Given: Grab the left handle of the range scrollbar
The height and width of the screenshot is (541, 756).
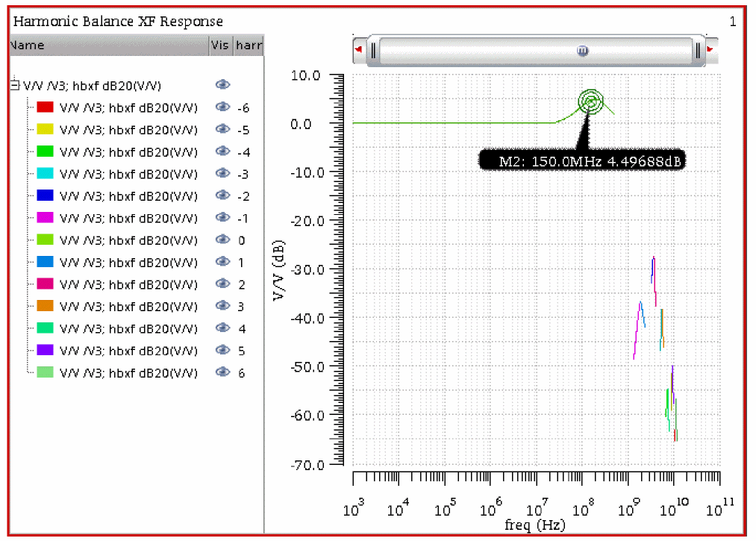Looking at the screenshot, I should click(x=373, y=50).
